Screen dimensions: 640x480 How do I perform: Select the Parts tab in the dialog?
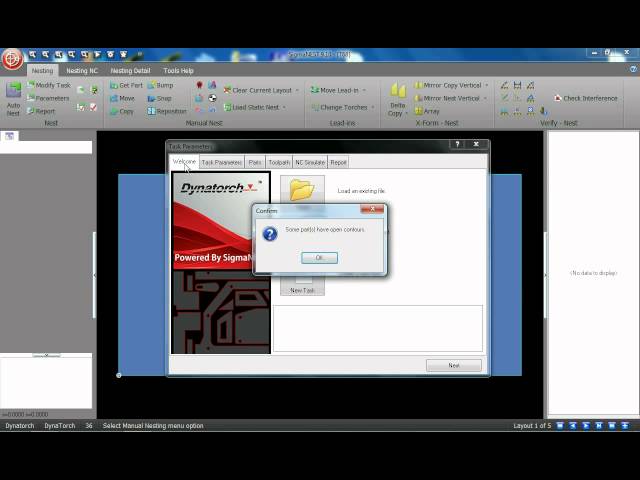point(255,162)
